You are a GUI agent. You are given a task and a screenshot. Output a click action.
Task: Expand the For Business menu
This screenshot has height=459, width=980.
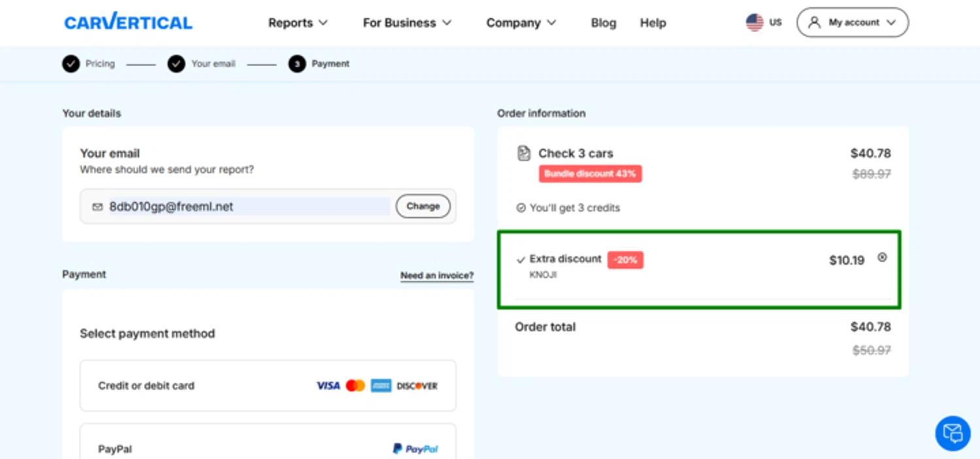[407, 23]
